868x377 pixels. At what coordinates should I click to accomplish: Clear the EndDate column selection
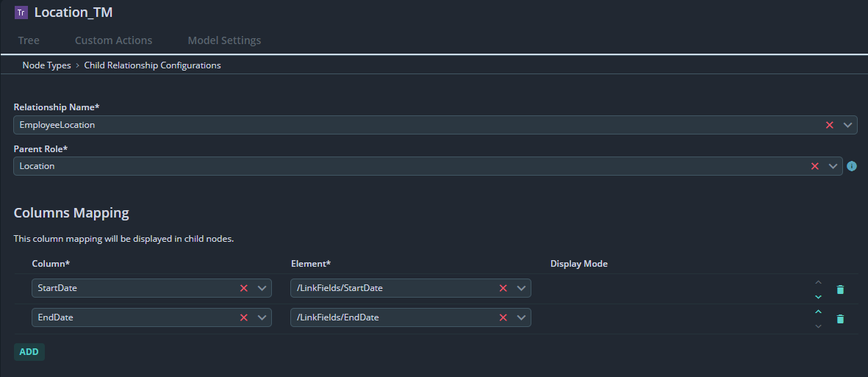coord(243,317)
